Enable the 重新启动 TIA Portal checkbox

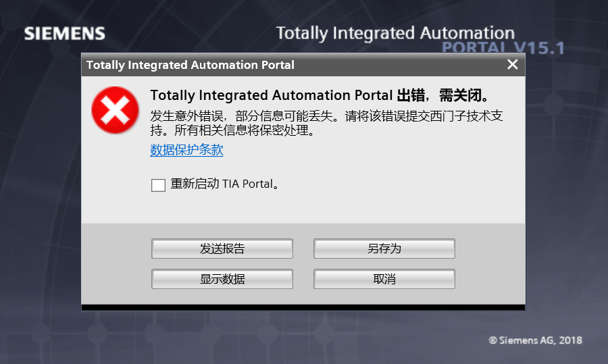pos(158,184)
